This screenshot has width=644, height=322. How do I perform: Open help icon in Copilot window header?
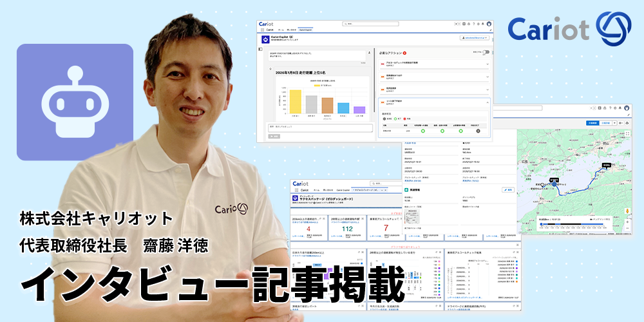tap(473, 24)
